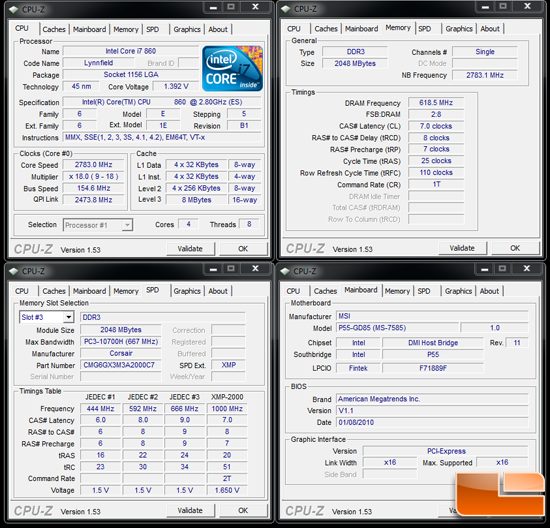
Task: Click the part number CMG6GX3M3A2000C7
Action: point(120,365)
